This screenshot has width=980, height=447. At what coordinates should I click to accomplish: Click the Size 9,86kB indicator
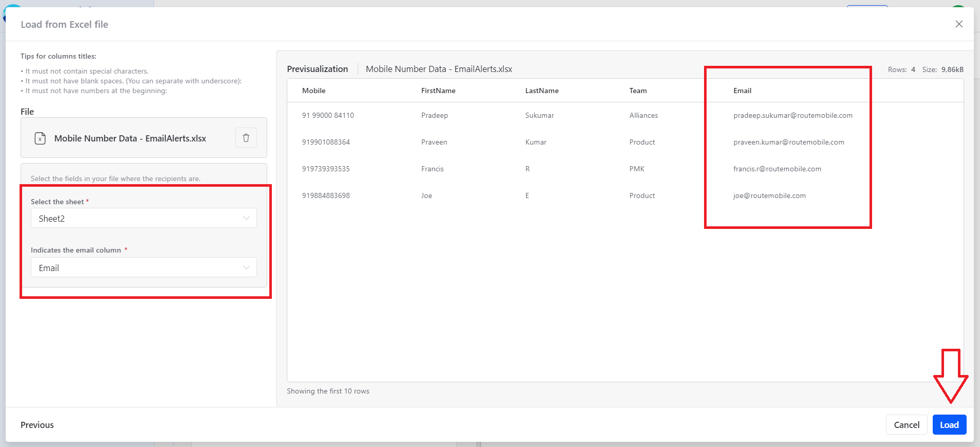click(x=942, y=69)
